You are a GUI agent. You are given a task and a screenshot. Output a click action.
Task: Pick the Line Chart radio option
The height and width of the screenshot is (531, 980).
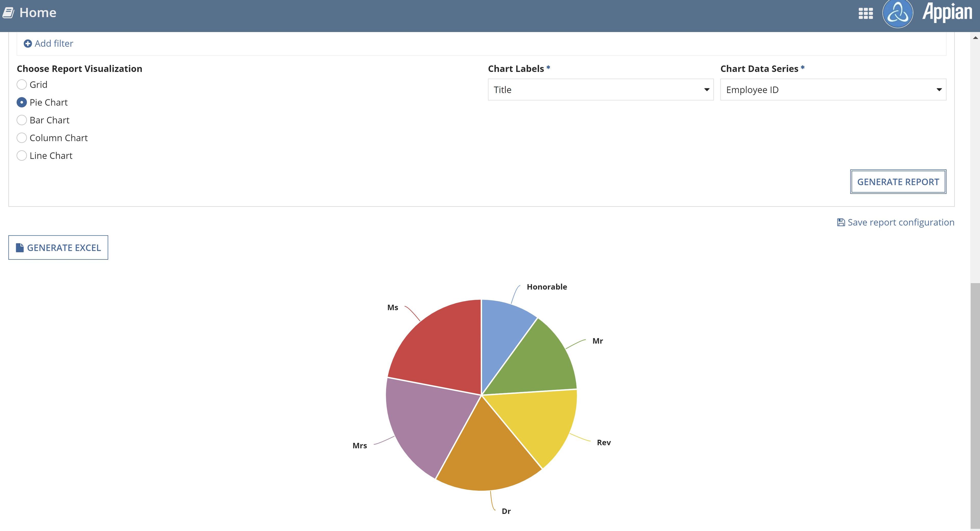pyautogui.click(x=22, y=156)
